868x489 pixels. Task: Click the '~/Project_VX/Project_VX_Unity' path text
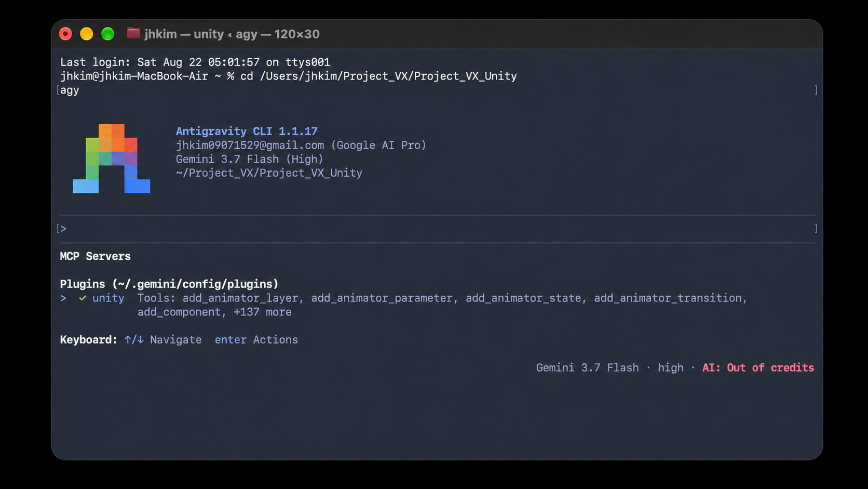(269, 173)
